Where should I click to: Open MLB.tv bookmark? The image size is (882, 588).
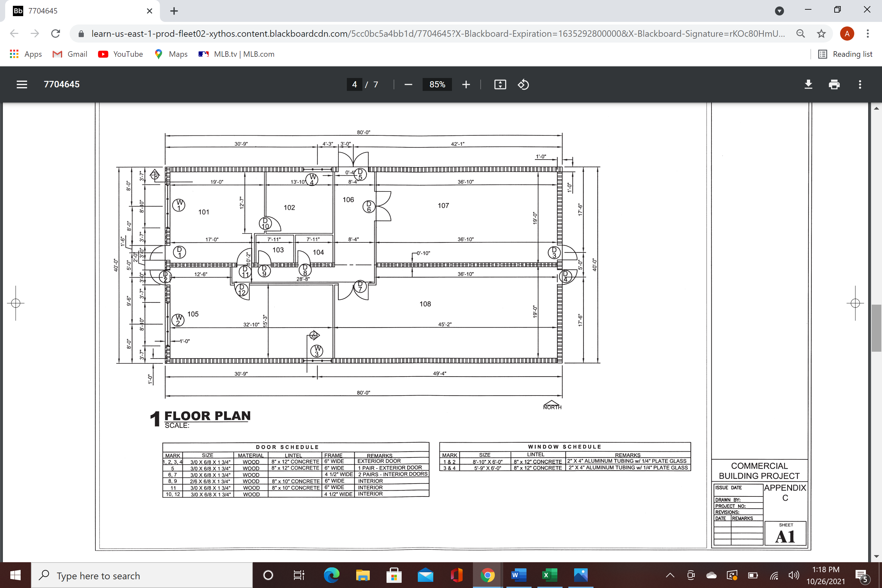(236, 54)
